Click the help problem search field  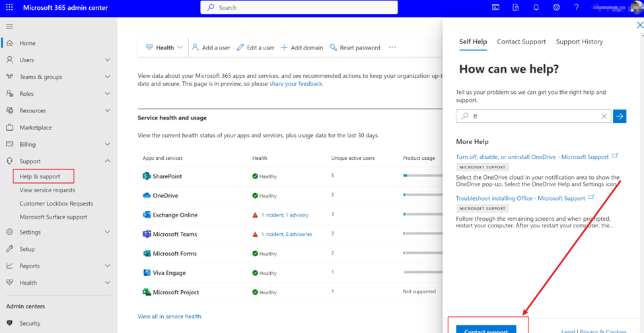click(x=534, y=116)
